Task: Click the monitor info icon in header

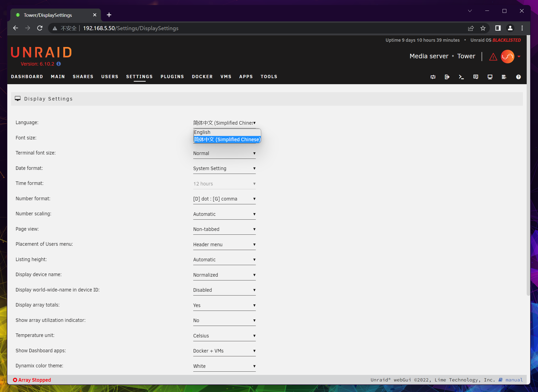Action: pos(490,77)
